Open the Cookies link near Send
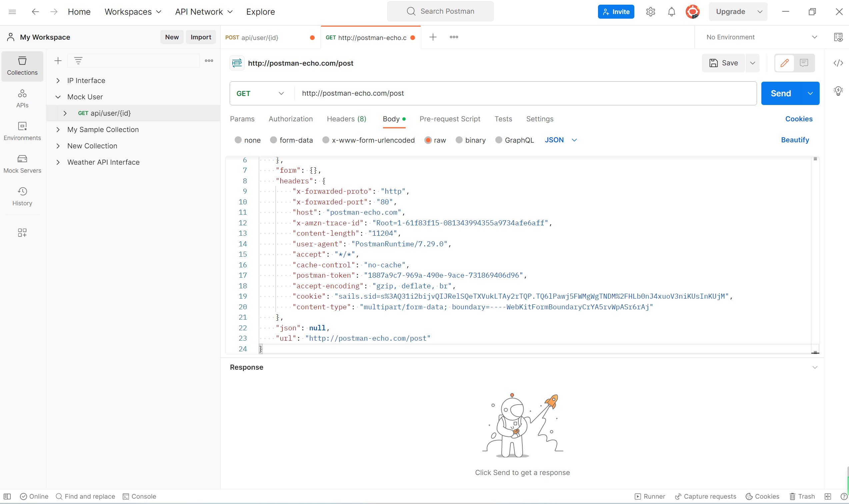The width and height of the screenshot is (849, 504). tap(799, 119)
